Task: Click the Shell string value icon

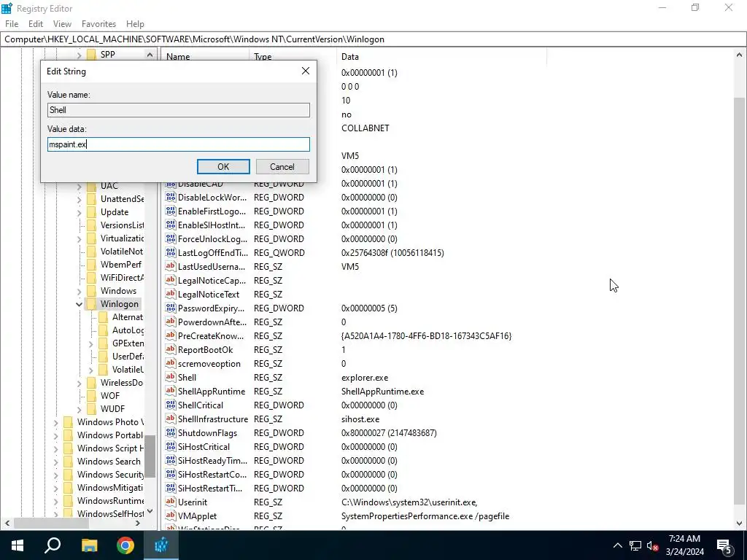Action: click(x=171, y=377)
